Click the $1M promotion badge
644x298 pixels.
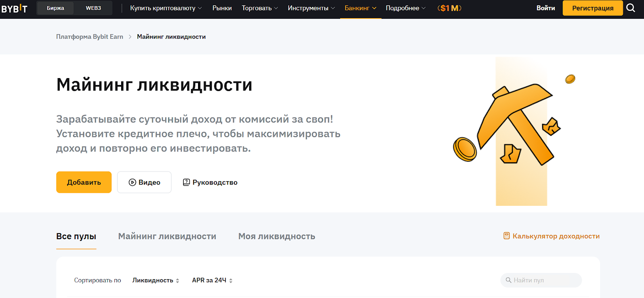tap(450, 8)
